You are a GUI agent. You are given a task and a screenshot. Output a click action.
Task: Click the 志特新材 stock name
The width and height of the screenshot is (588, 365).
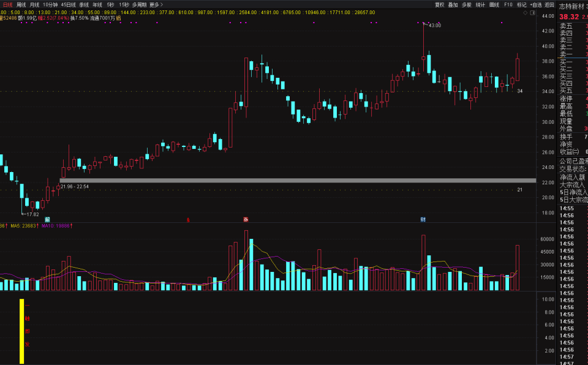point(572,7)
